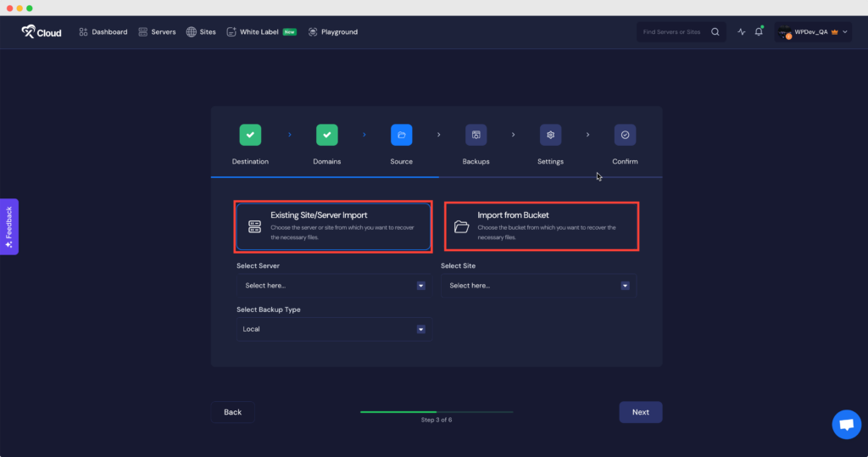Open the notifications bell icon
868x457 pixels.
tap(759, 32)
